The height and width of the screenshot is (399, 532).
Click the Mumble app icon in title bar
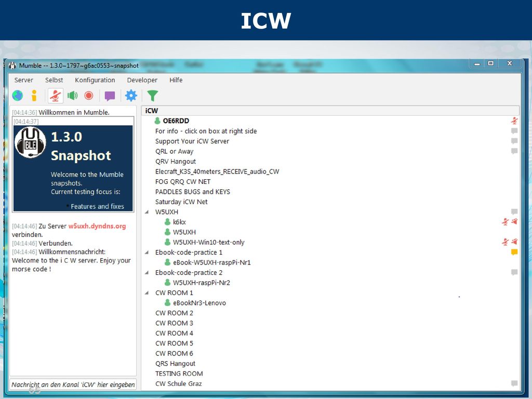coord(12,65)
